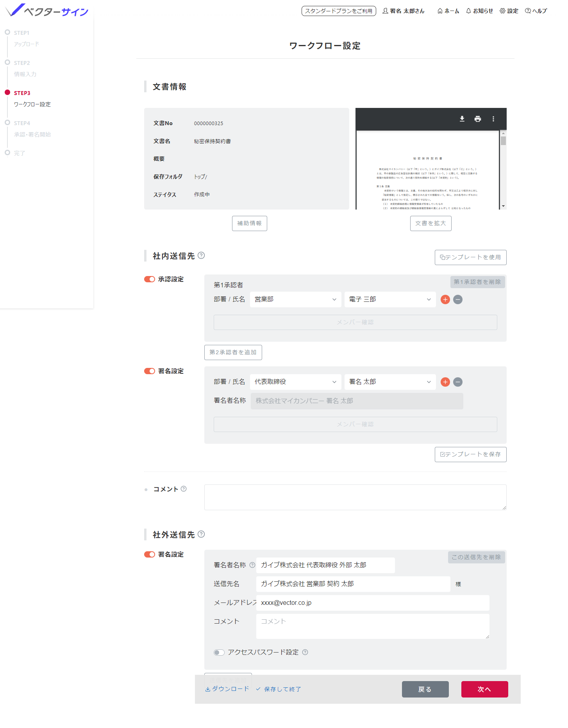Print the previewed document
Viewport: 568px width, 728px height.
(478, 119)
